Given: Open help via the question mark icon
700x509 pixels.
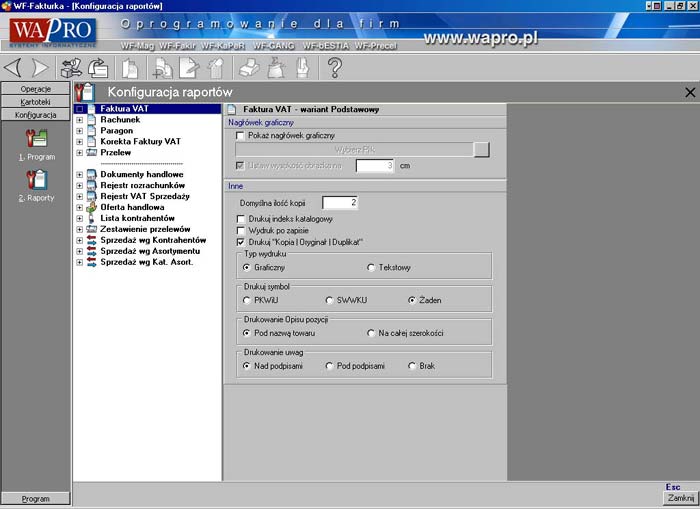Looking at the screenshot, I should point(335,68).
